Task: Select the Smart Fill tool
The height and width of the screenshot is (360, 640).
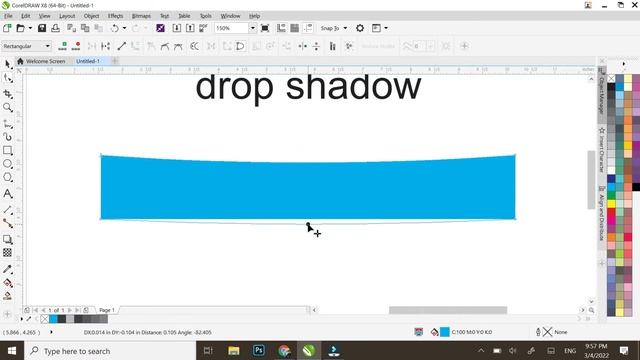Action: (8, 296)
